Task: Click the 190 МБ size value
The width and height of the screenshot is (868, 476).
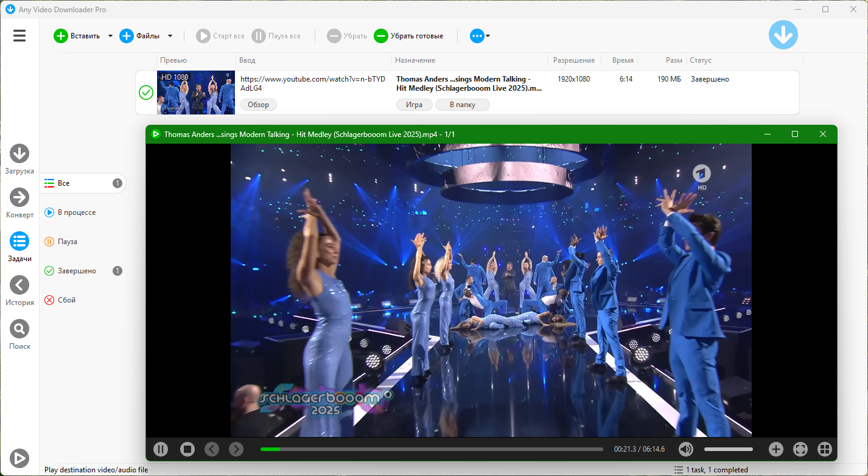Action: (x=669, y=79)
